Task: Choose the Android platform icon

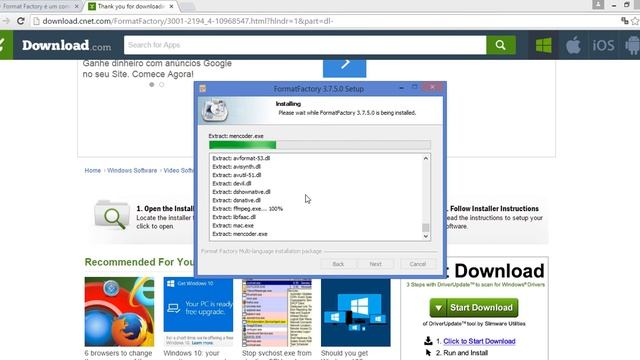Action: 633,45
